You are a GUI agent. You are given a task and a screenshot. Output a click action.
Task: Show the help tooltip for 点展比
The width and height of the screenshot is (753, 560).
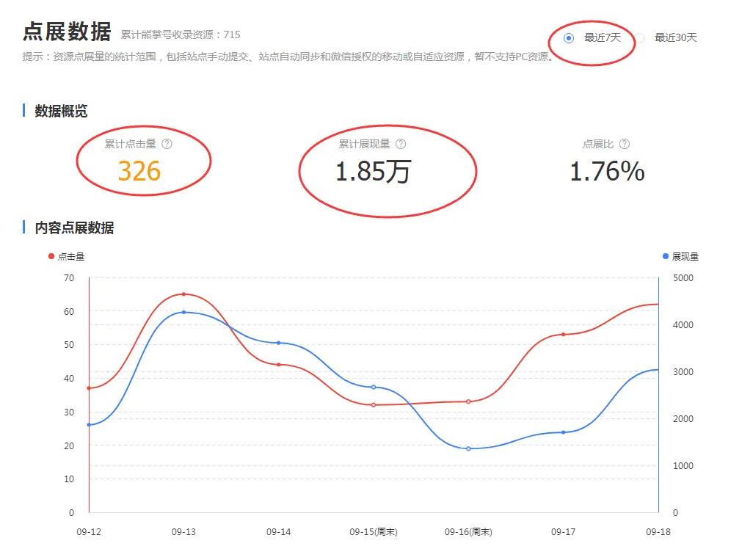pyautogui.click(x=624, y=145)
